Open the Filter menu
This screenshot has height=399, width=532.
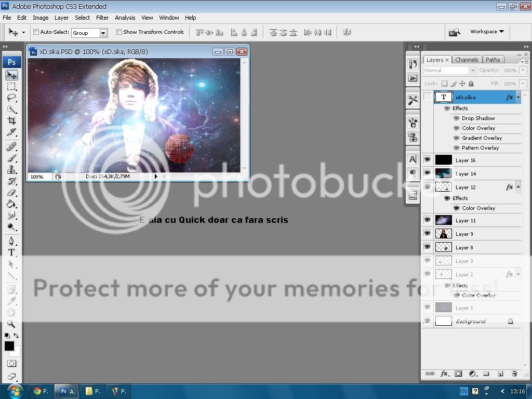pos(102,18)
